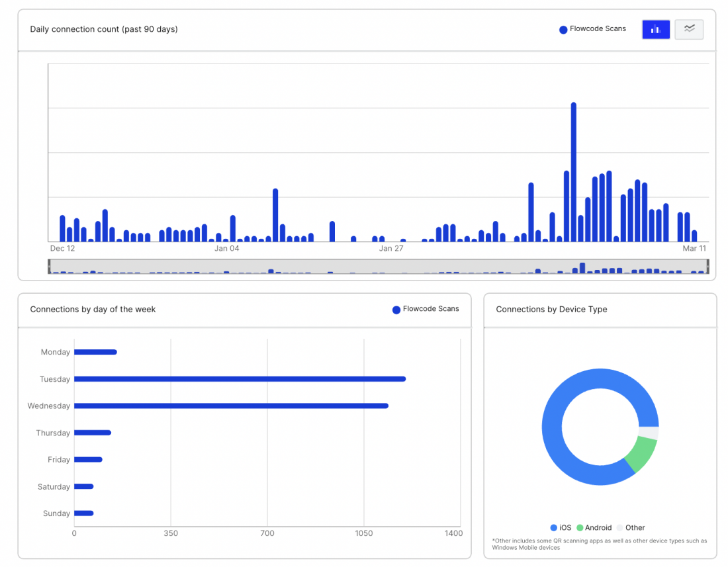The image size is (728, 567).
Task: Click the blue iOS legend dot
Action: coord(552,527)
